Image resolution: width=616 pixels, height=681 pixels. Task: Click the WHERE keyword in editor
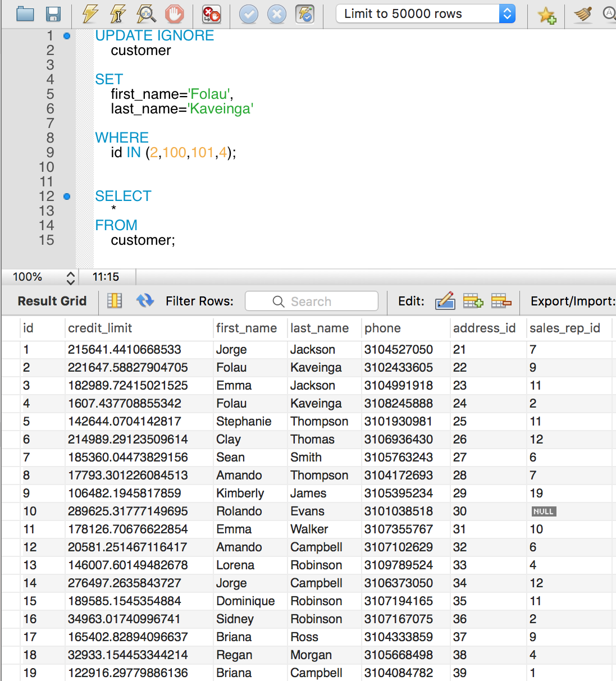point(122,138)
